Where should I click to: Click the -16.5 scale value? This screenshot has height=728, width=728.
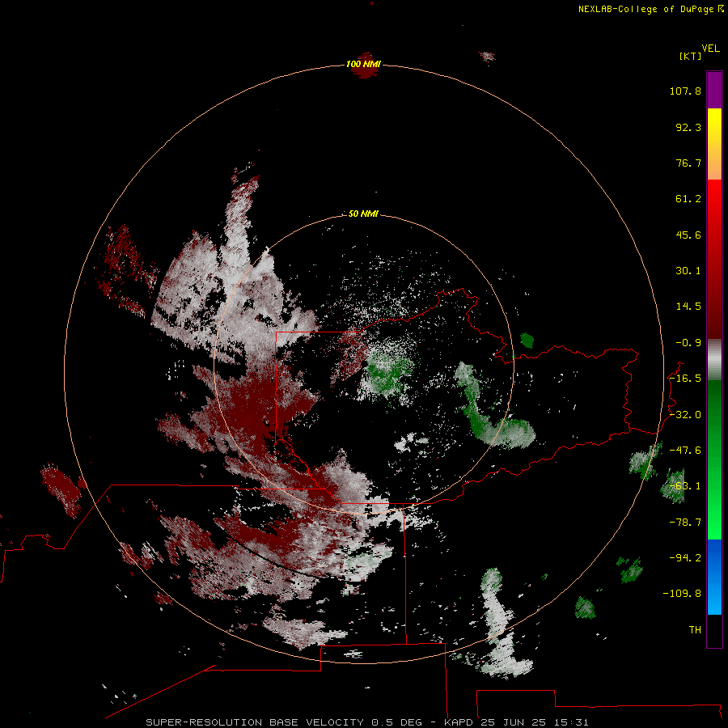tap(685, 379)
